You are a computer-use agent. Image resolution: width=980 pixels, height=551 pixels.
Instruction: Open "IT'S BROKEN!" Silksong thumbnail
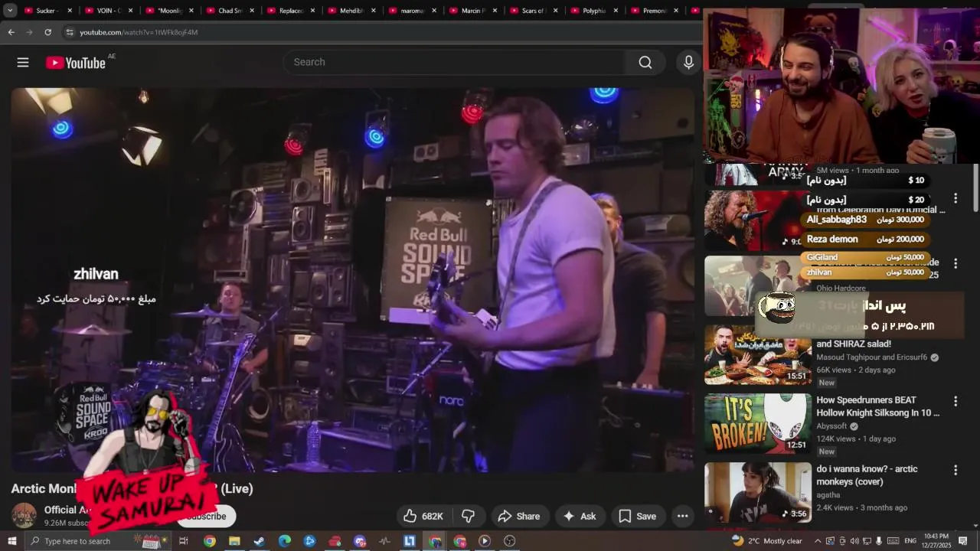click(x=758, y=423)
